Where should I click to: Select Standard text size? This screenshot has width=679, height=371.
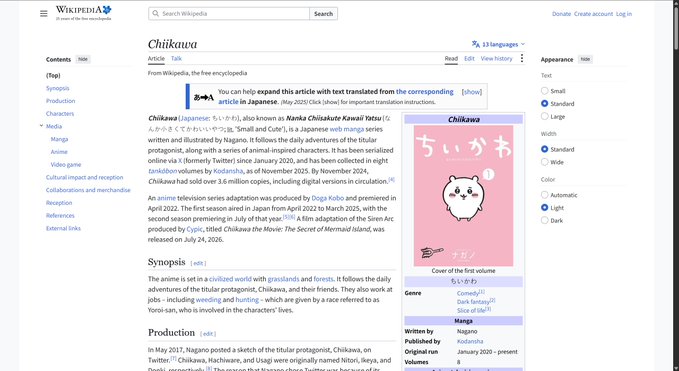click(545, 103)
